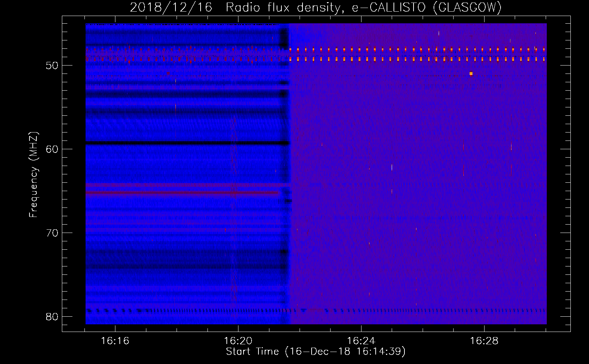589x364 pixels.
Task: Click the 60 frequency tick label
Action: (52, 149)
